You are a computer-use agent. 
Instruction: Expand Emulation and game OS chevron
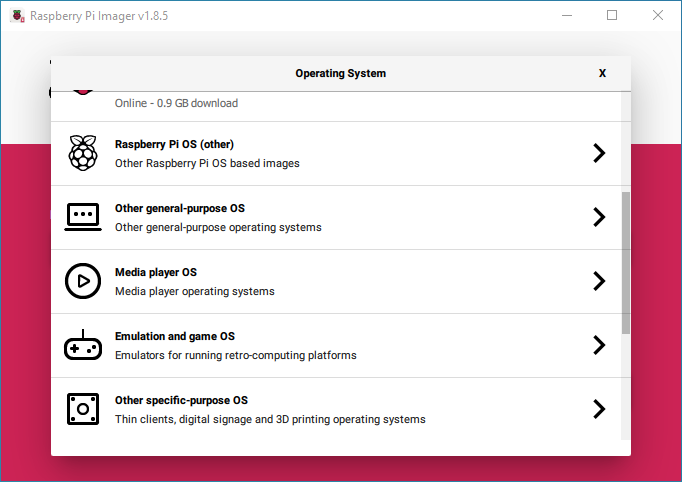click(x=599, y=345)
